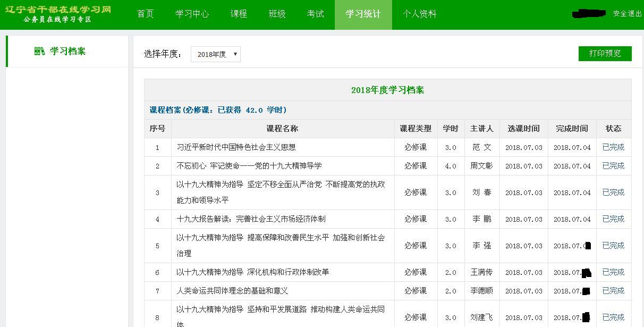Viewport: 644px width, 327px height.
Task: Click the 打印预览 button
Action: pyautogui.click(x=605, y=54)
